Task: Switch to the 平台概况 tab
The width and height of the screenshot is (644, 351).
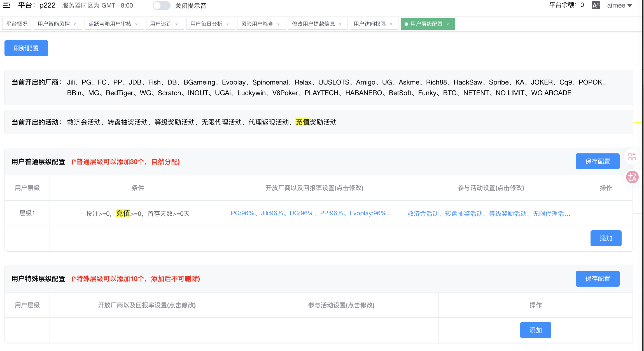Action: tap(17, 24)
